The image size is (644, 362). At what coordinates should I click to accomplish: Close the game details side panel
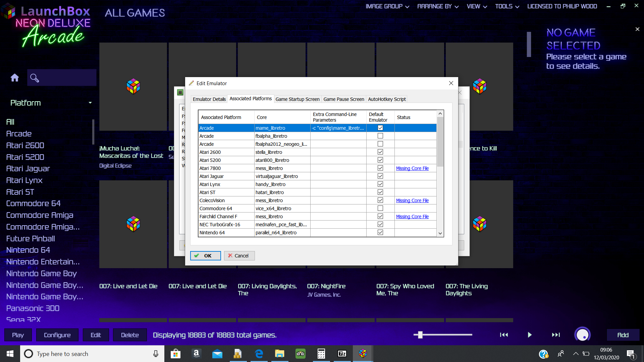pos(637,29)
